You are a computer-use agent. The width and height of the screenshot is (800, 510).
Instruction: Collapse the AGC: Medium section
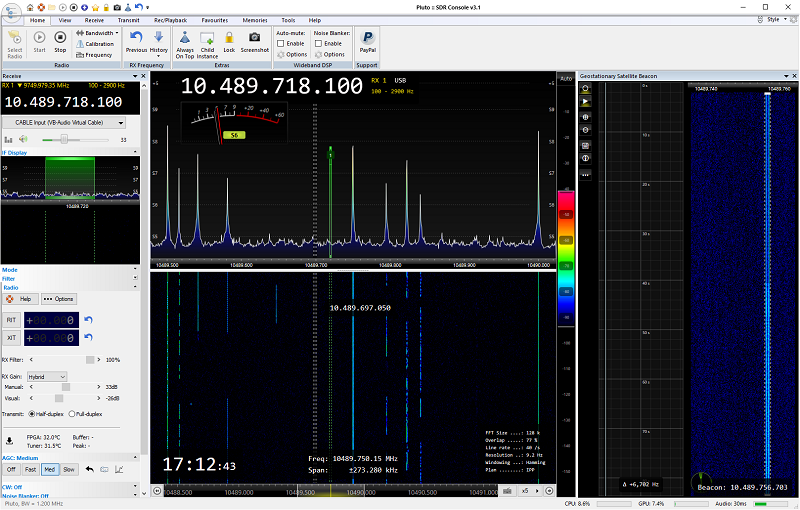click(135, 457)
